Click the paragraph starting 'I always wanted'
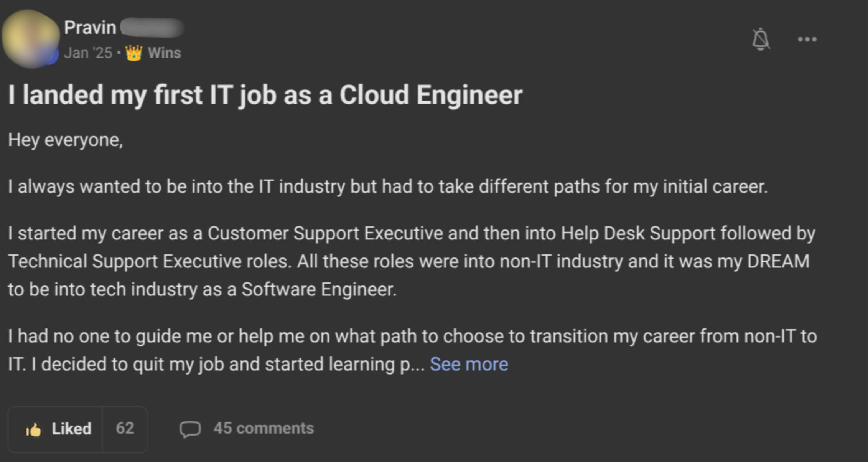The image size is (868, 462). pyautogui.click(x=387, y=187)
